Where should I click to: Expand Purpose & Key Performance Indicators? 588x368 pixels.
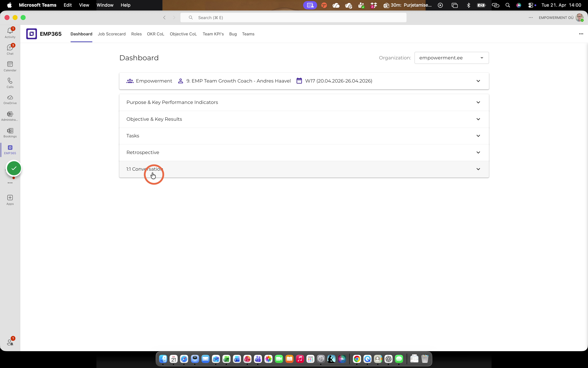pos(304,102)
